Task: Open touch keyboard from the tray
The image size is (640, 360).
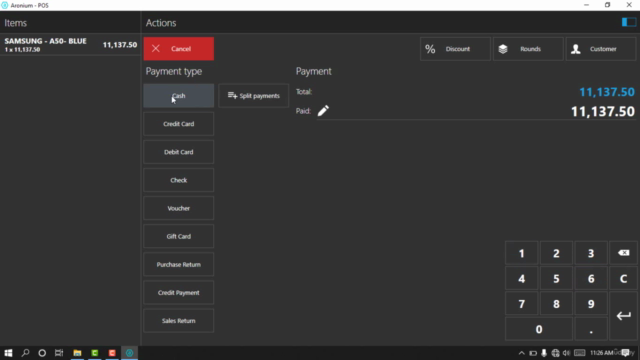Action: 579,353
